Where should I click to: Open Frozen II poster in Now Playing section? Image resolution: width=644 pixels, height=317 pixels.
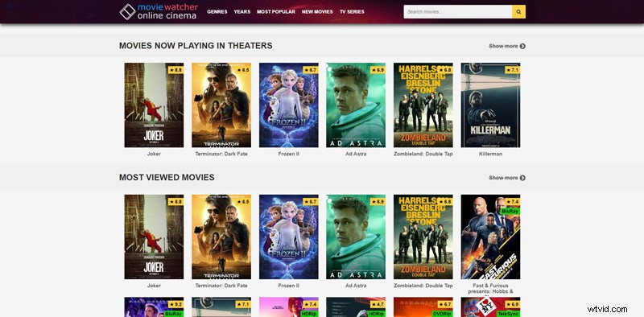[x=289, y=105]
